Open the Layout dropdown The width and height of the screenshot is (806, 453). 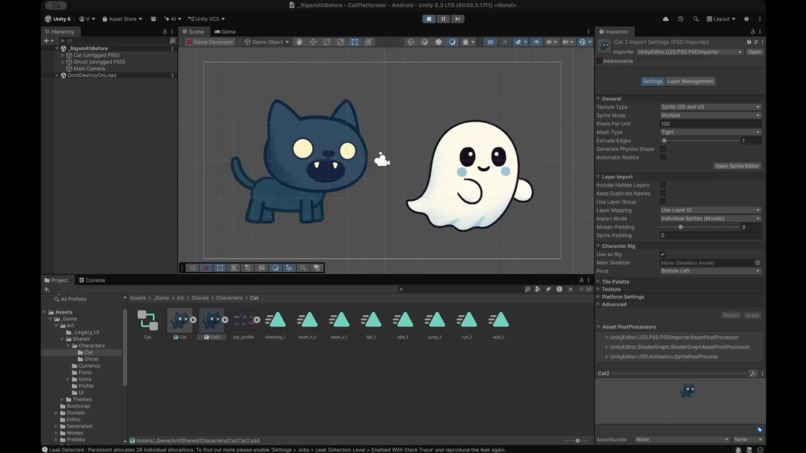click(x=721, y=19)
